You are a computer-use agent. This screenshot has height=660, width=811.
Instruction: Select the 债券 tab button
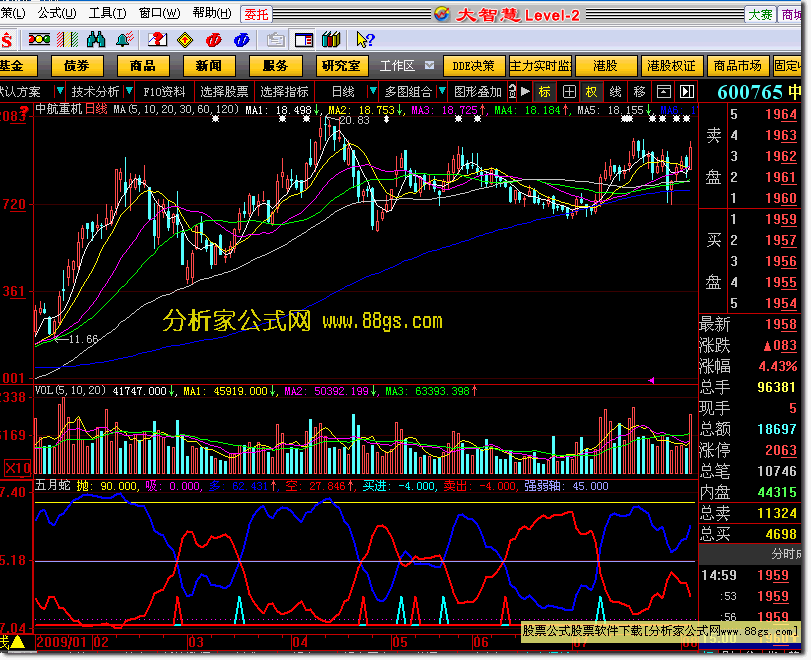[x=77, y=66]
